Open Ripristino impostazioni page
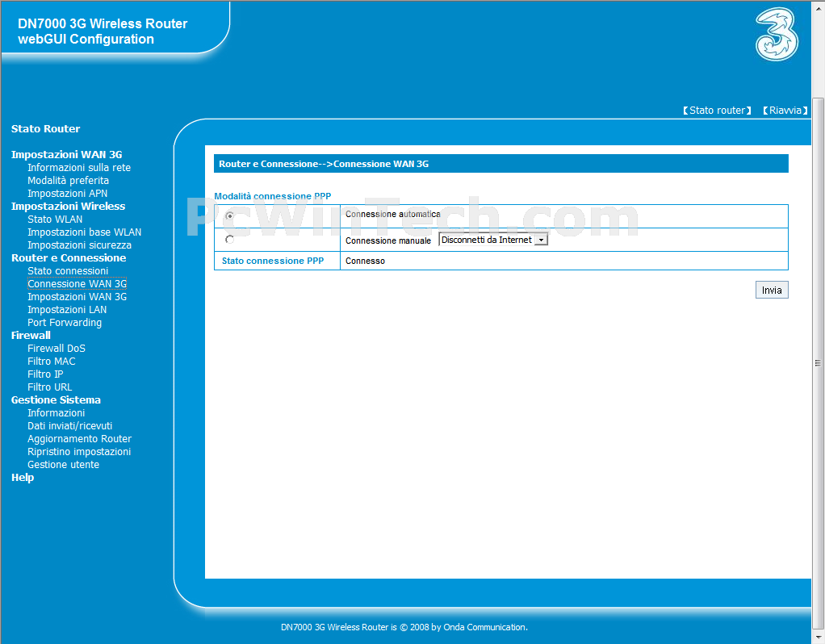 tap(79, 451)
